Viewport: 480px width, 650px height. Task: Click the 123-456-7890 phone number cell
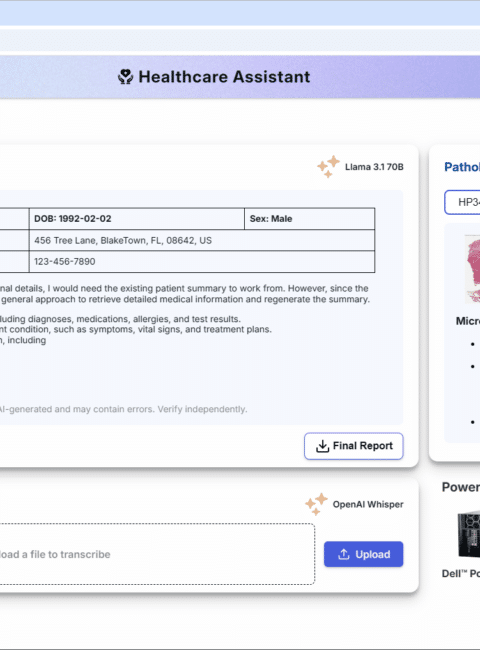coord(202,262)
